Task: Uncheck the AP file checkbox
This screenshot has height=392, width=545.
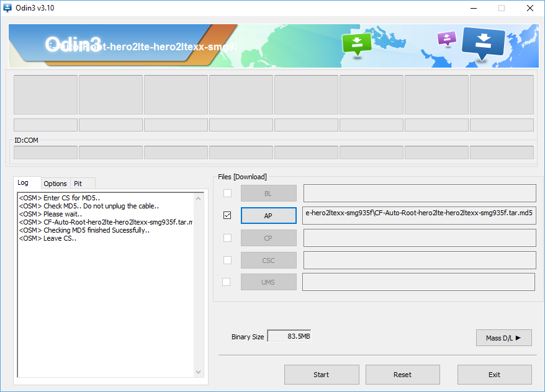Action: coord(227,216)
